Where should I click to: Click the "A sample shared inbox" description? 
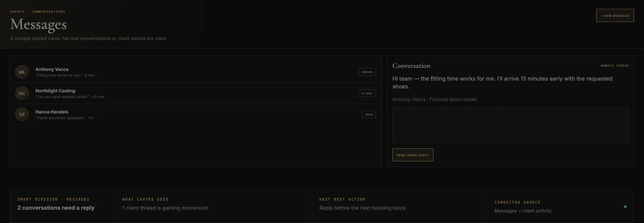tap(88, 39)
